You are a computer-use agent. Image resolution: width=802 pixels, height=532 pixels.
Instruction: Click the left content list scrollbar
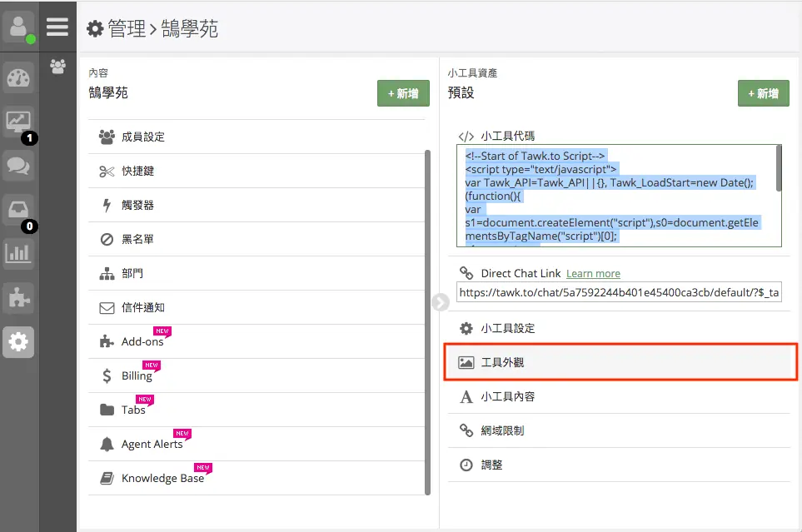tap(427, 322)
